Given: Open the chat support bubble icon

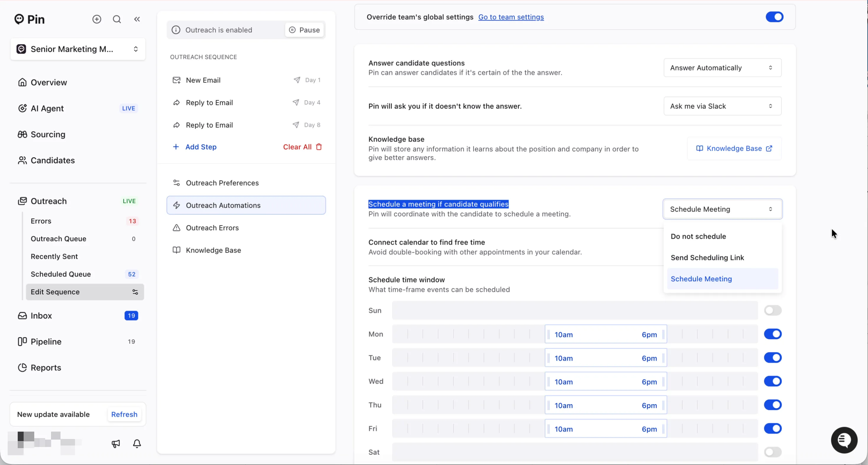Looking at the screenshot, I should coord(844,440).
